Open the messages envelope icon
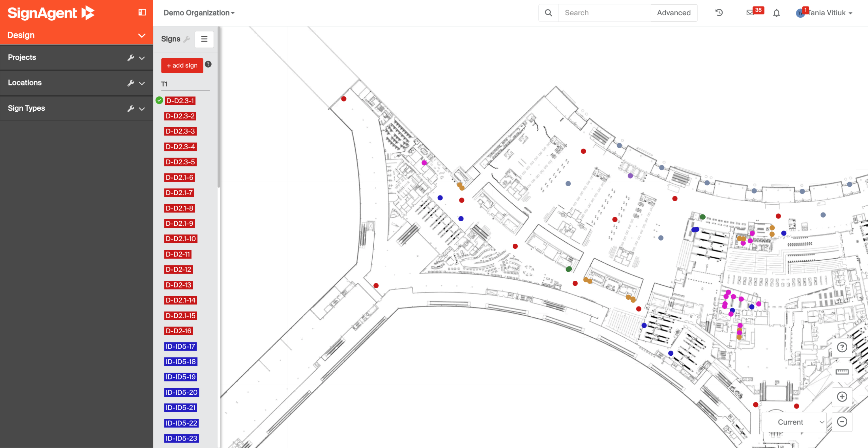Viewport: 868px width, 448px height. pos(750,13)
